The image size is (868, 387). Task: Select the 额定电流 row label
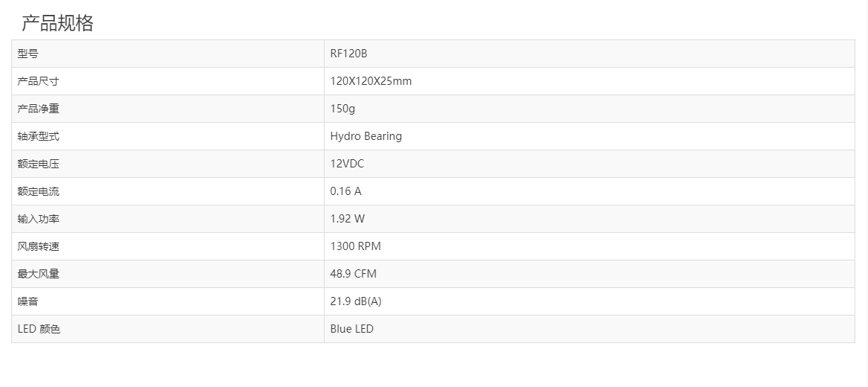38,191
